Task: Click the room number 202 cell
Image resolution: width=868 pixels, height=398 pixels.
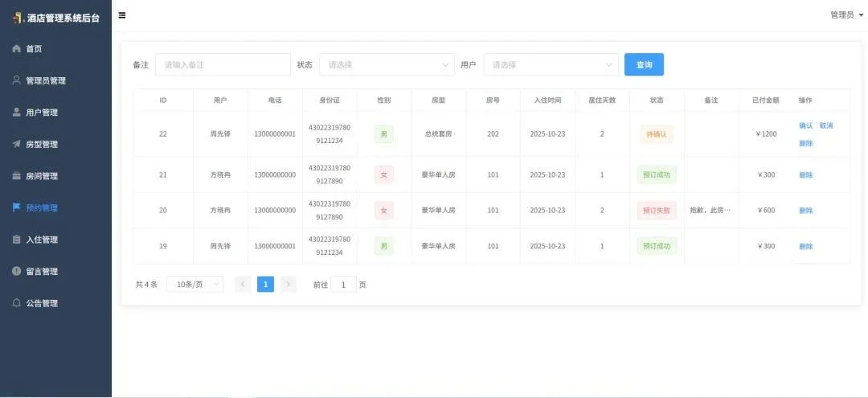Action: 493,134
